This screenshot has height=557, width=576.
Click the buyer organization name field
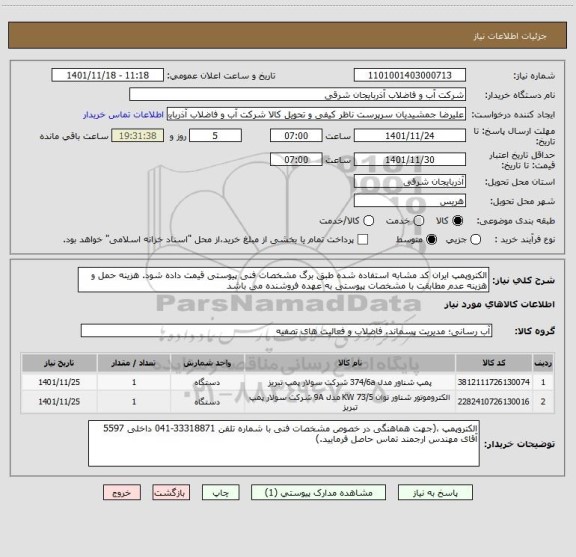[x=297, y=95]
